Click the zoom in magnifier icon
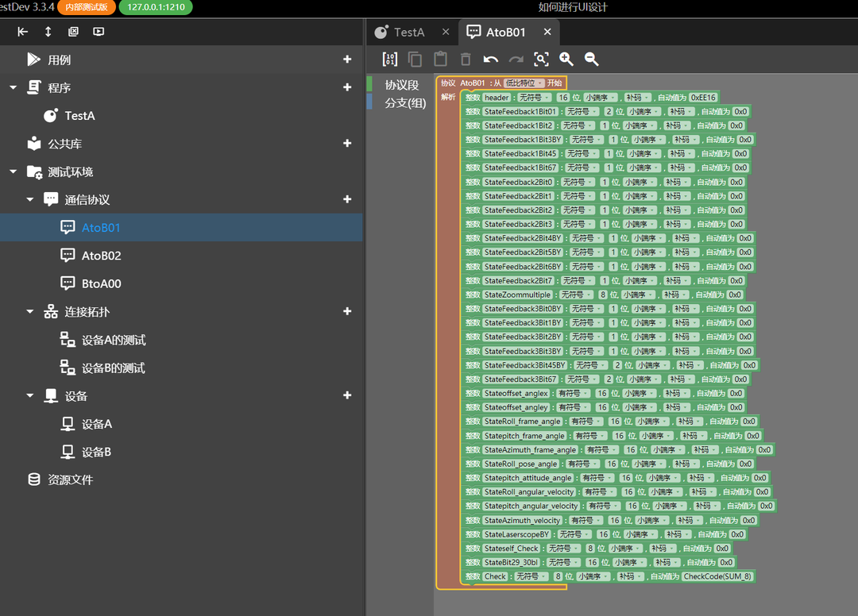 566,59
